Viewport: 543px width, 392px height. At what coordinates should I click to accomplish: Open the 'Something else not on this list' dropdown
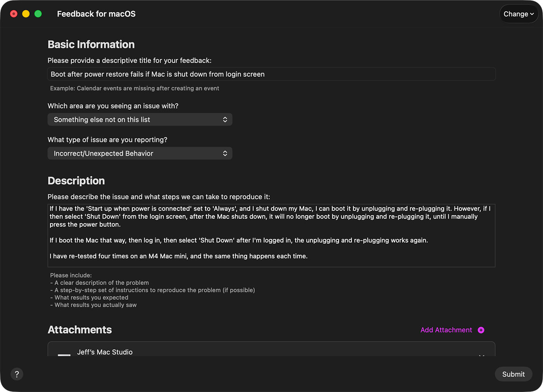(140, 119)
